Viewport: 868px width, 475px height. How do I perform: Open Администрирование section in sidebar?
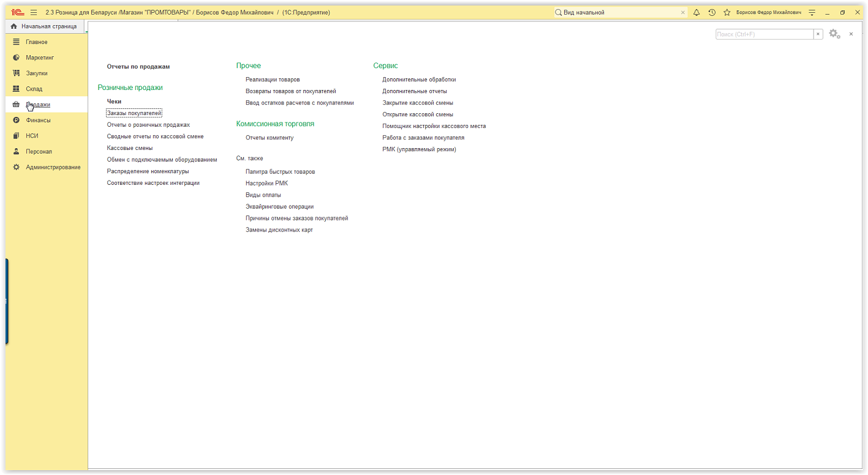53,167
